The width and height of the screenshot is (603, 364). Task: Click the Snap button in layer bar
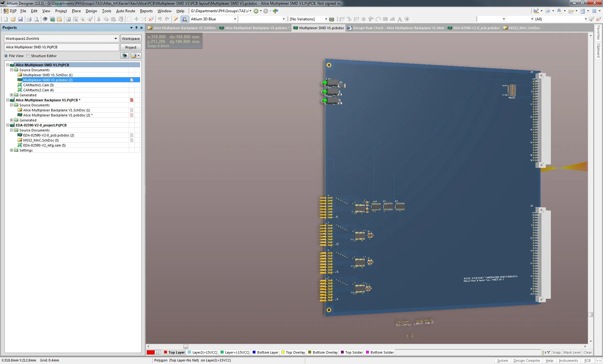(556, 352)
